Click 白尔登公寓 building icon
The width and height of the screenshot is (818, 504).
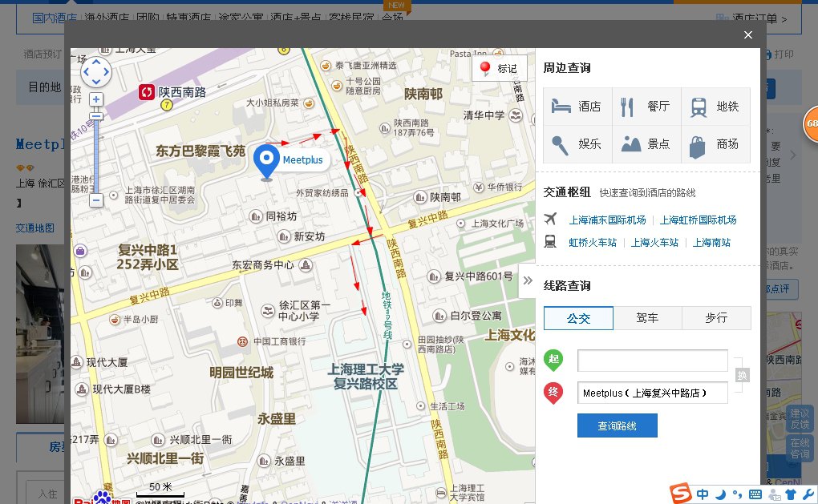click(439, 316)
